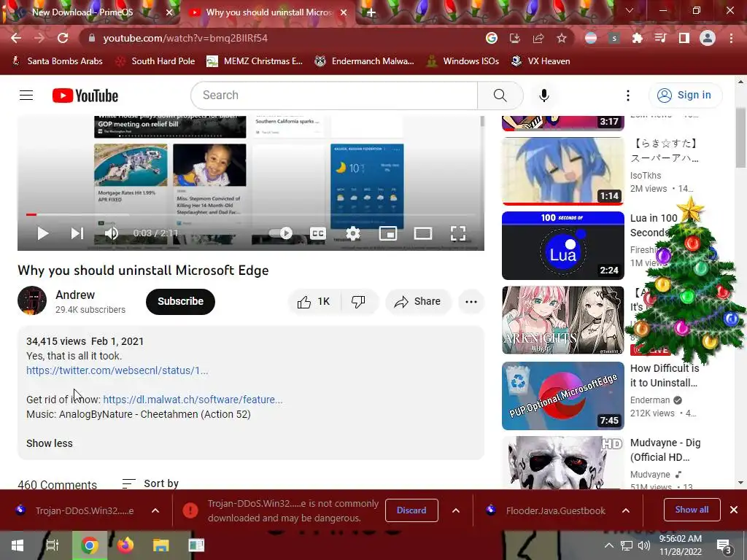This screenshot has width=747, height=560.
Task: Collapse description with Show less
Action: (x=50, y=443)
